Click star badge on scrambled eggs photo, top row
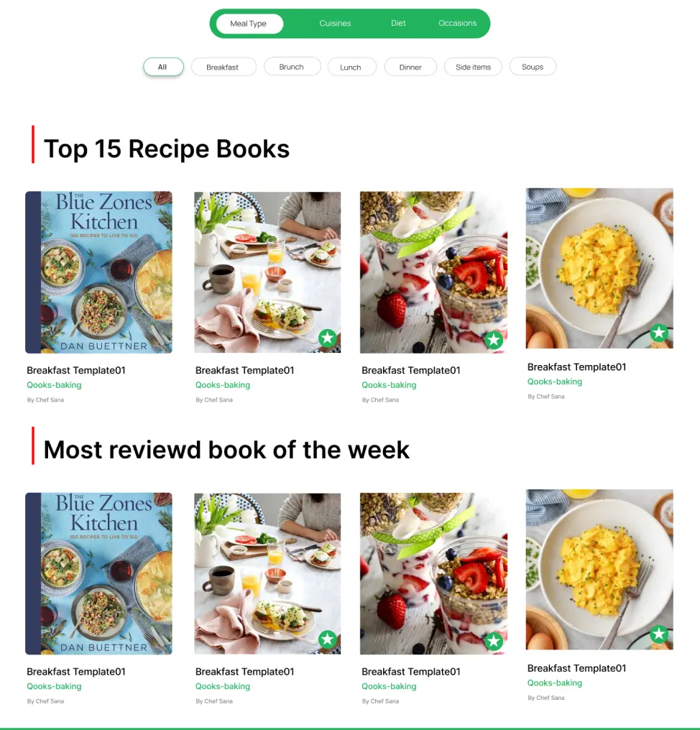This screenshot has width=700, height=730. [659, 333]
